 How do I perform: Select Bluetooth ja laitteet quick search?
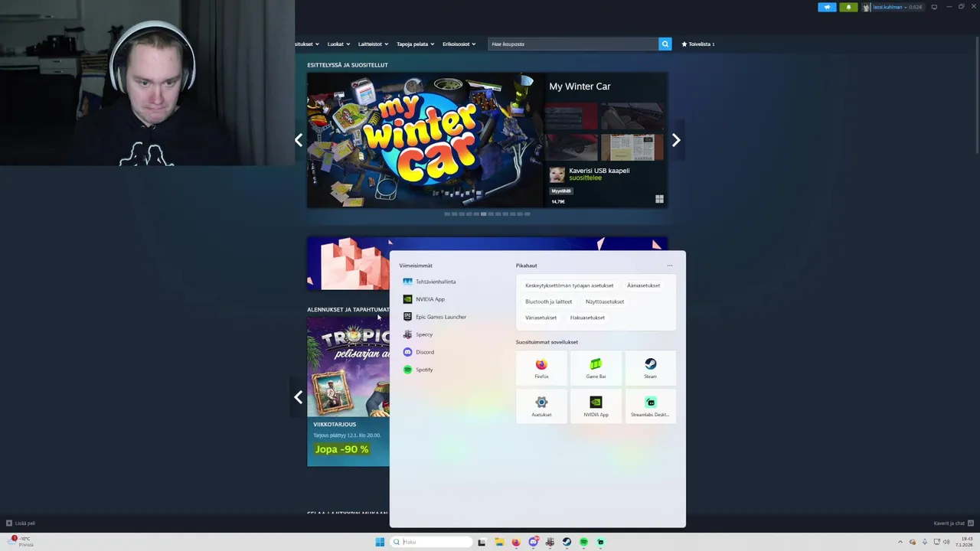548,302
